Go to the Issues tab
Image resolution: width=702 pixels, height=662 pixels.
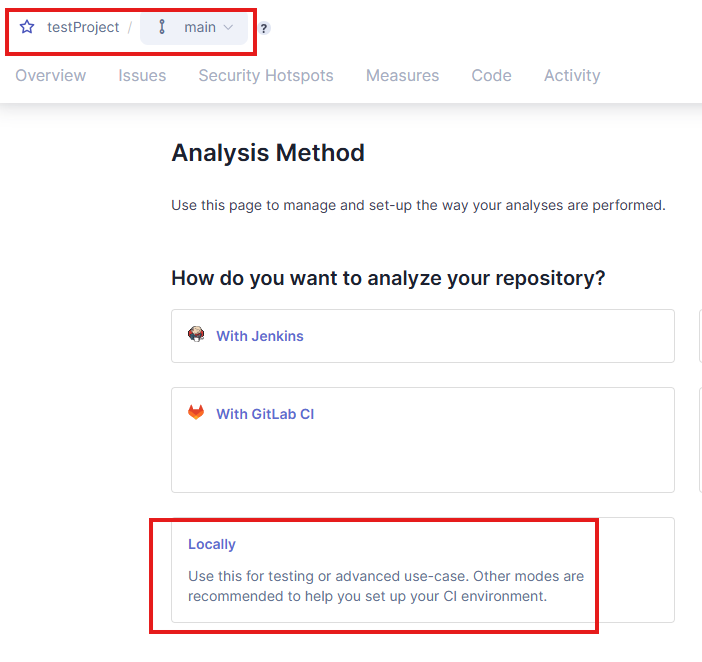tap(142, 76)
